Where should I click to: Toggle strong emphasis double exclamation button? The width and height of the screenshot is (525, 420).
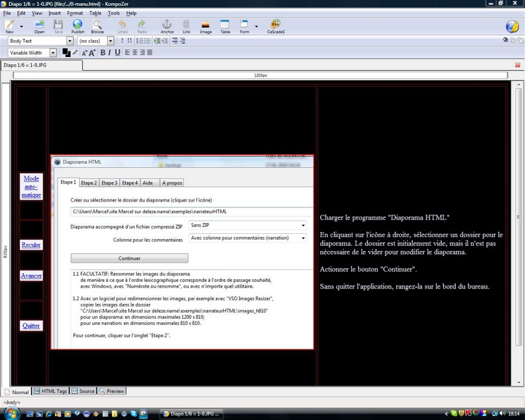point(129,41)
